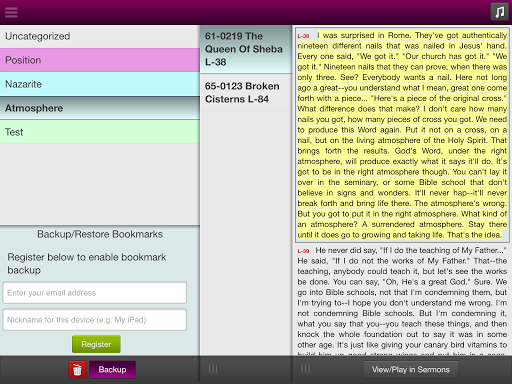Click the email address input field
Screen dimensions: 512x384
pos(95,293)
